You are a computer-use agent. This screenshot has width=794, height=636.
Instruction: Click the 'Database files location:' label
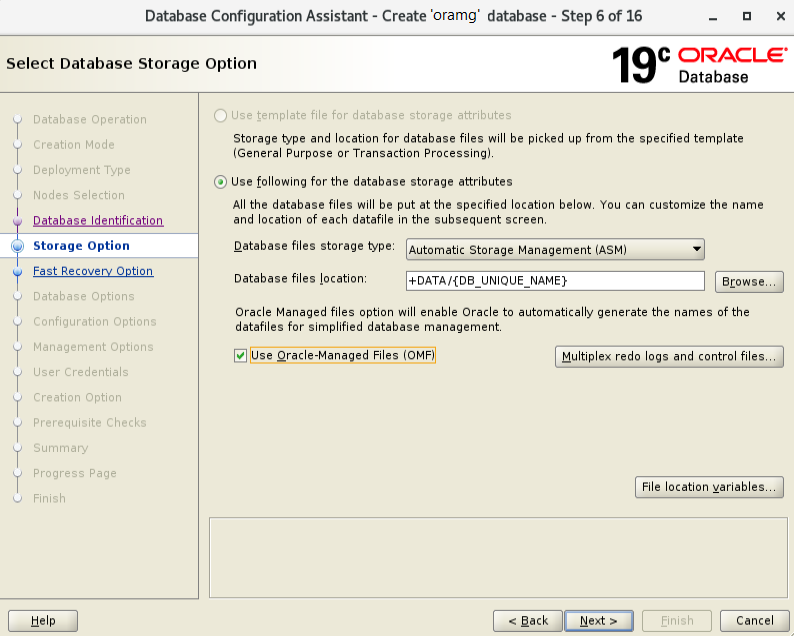click(300, 279)
